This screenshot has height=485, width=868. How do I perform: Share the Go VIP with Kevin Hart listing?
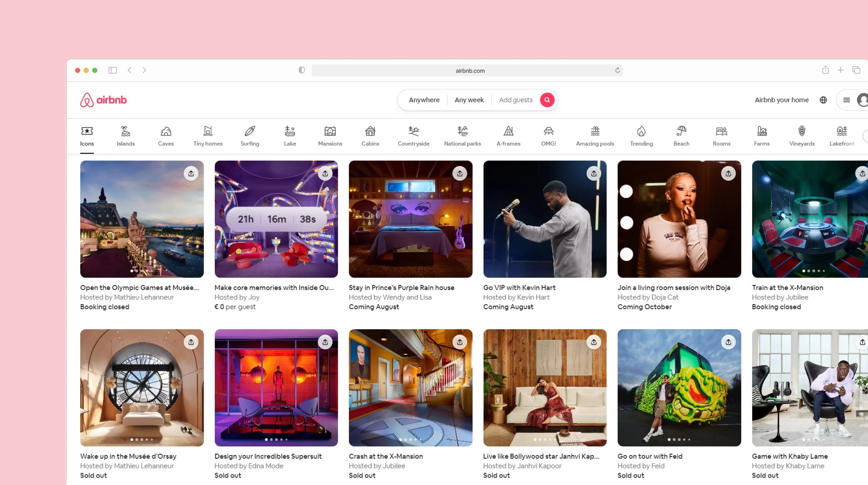tap(594, 173)
